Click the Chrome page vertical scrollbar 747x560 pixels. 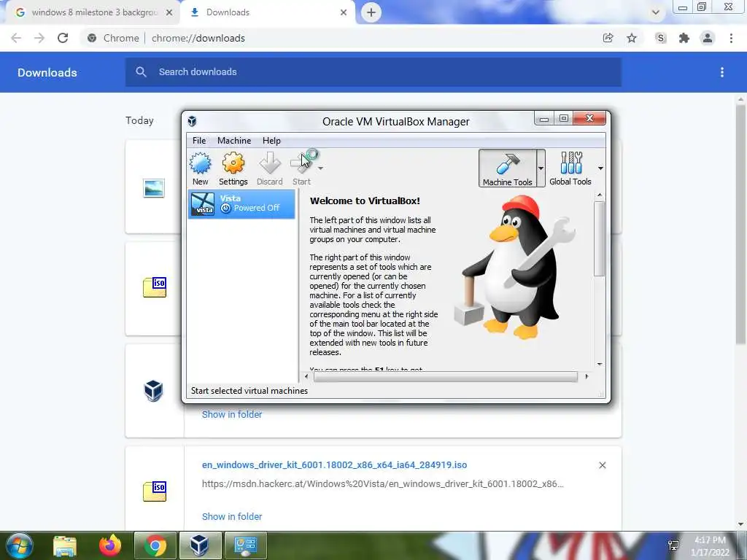(x=740, y=224)
